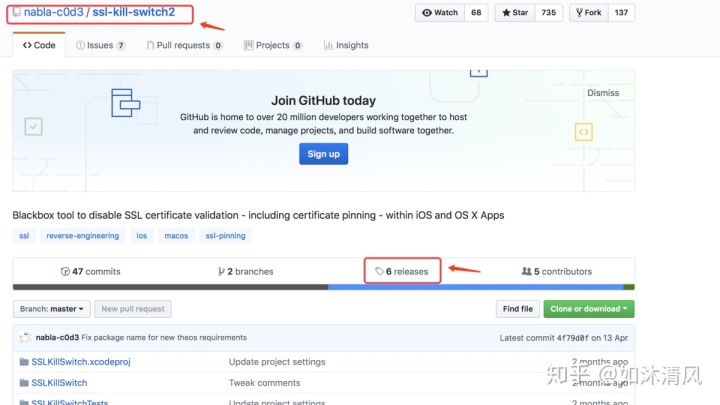Switch to the Issues tab
Viewport: 720px width, 405px height.
click(101, 45)
